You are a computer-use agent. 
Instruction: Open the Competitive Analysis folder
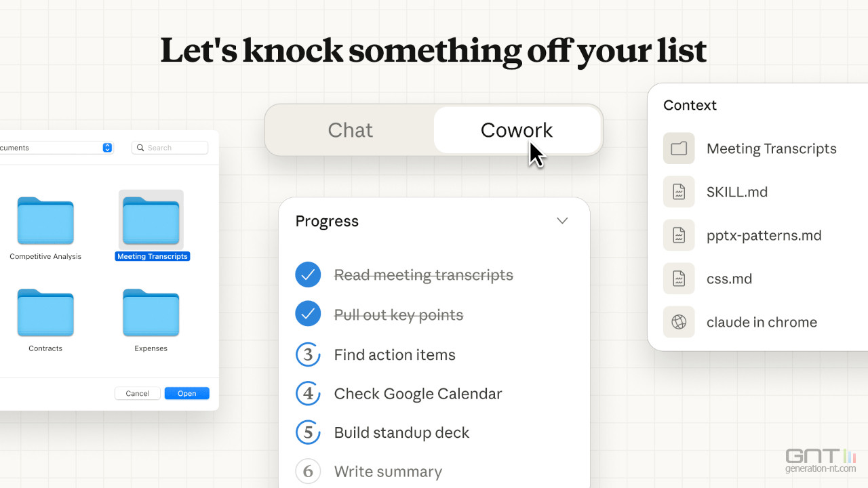pos(45,220)
